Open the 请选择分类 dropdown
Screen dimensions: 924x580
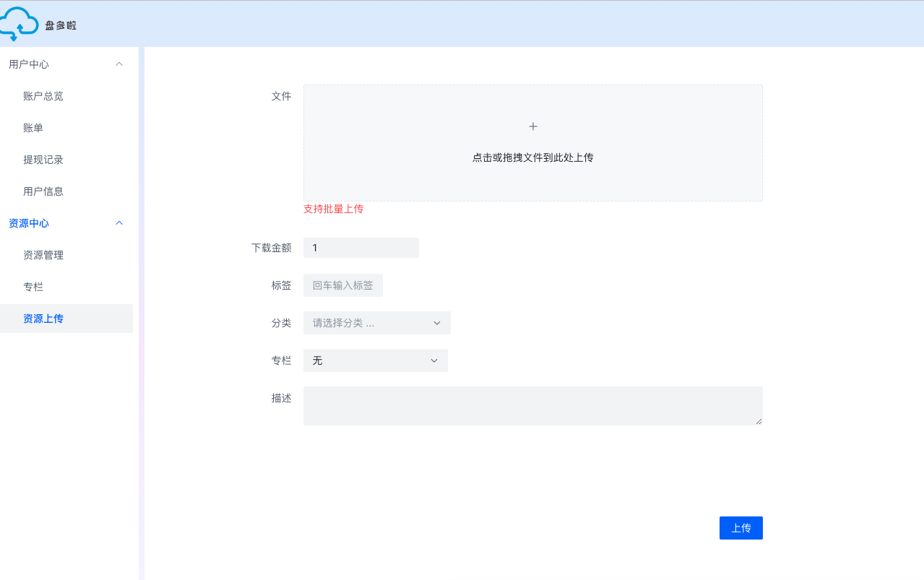click(x=377, y=323)
